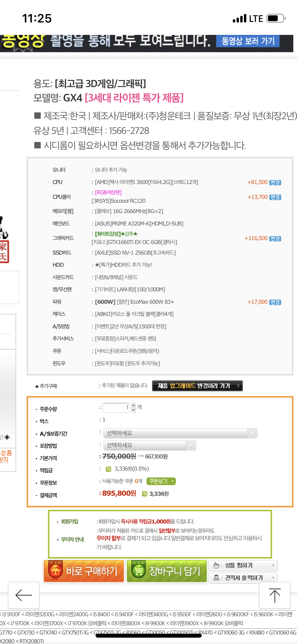Tap the '+17,000' power price difference
297x644 pixels.
pyautogui.click(x=257, y=302)
